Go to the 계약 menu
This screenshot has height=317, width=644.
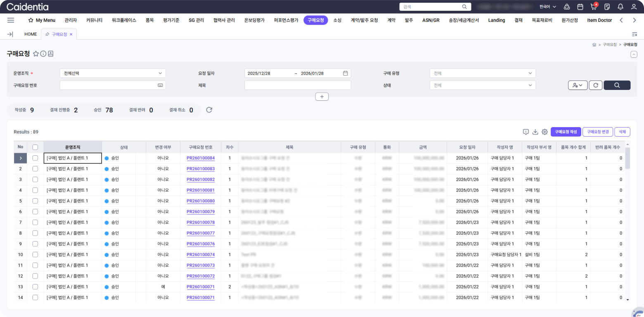391,20
